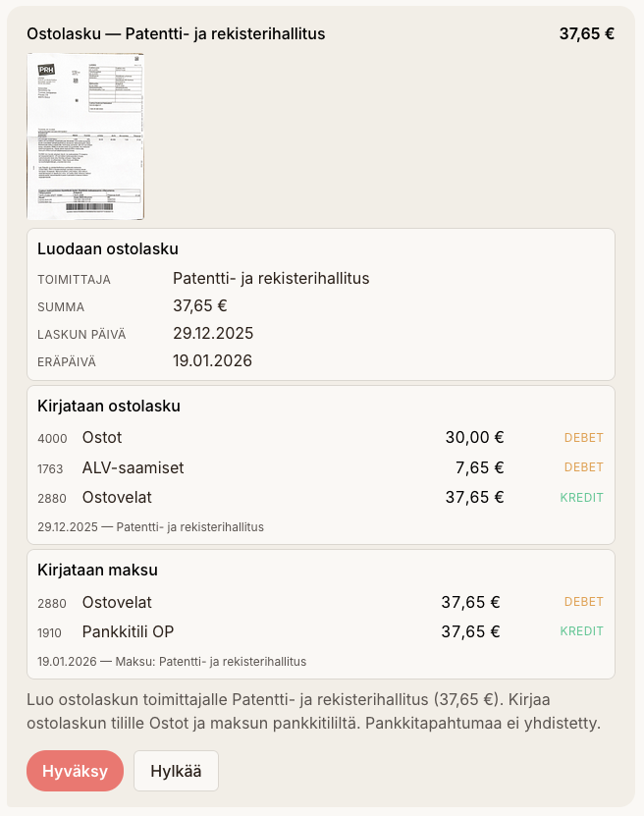This screenshot has width=644, height=816.
Task: Click the payment note dated 19.01.2026
Action: click(x=172, y=662)
